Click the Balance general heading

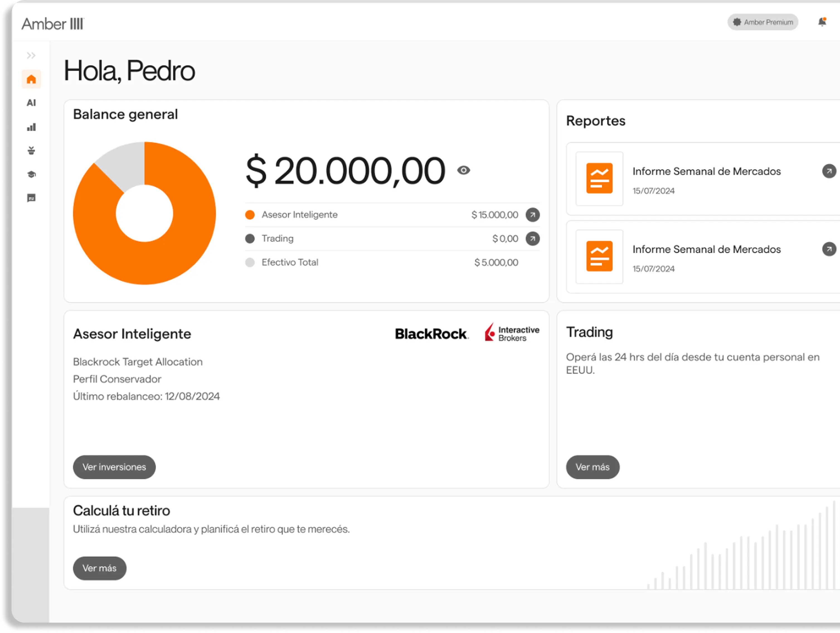pyautogui.click(x=125, y=115)
